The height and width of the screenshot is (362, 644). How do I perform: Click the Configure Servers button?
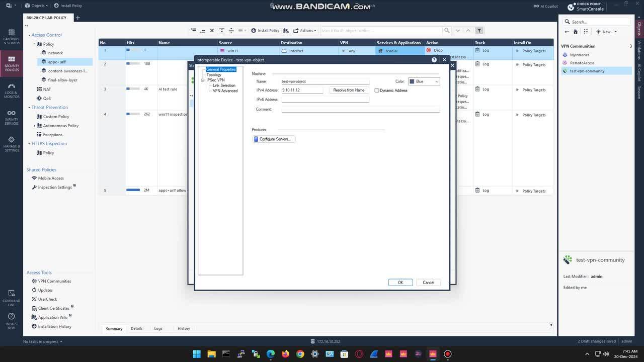(x=274, y=139)
